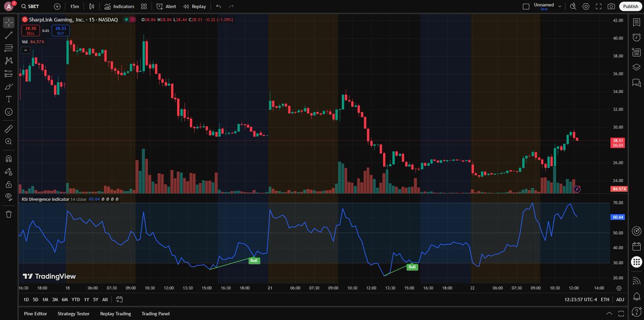This screenshot has height=320, width=644.
Task: Open the notifications bell
Action: (636, 295)
